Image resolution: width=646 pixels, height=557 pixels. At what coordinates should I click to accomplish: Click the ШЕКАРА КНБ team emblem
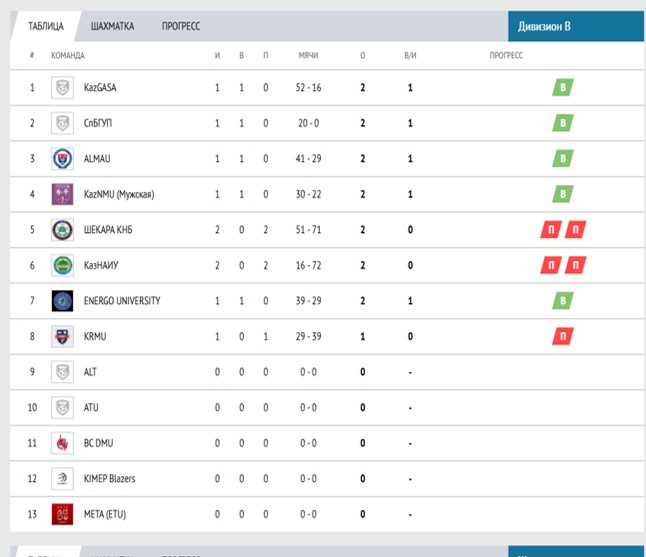coord(63,230)
